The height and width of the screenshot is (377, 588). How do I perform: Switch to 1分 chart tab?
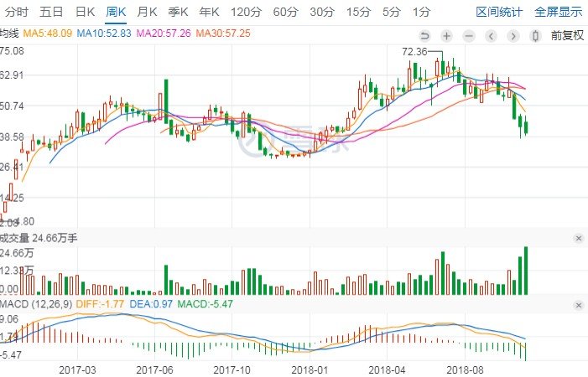tap(421, 12)
